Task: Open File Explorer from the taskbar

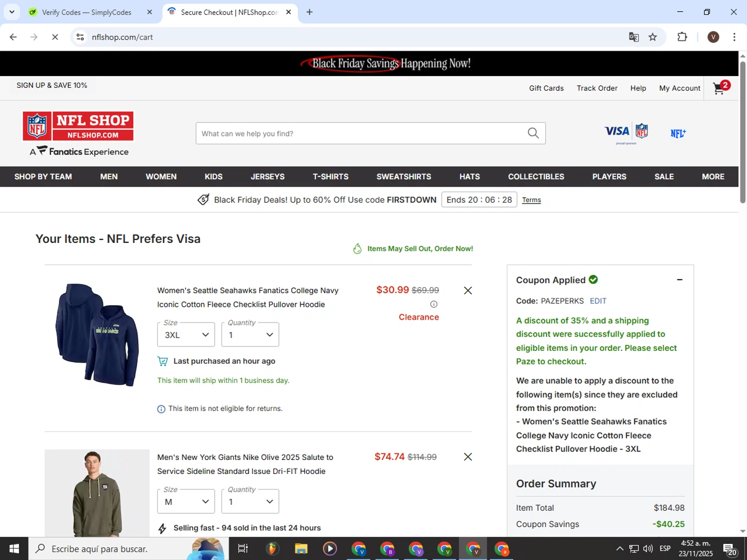Action: (x=301, y=549)
